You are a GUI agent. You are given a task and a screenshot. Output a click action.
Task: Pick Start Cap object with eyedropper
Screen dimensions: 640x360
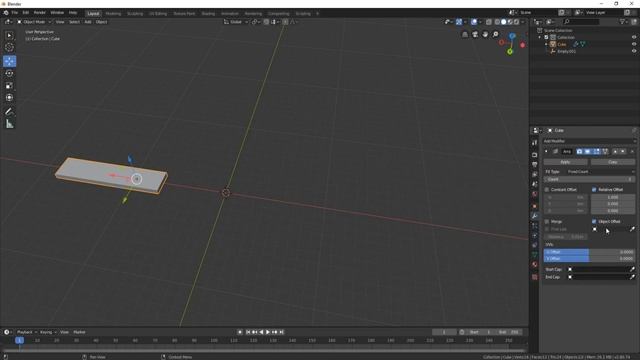(x=632, y=269)
